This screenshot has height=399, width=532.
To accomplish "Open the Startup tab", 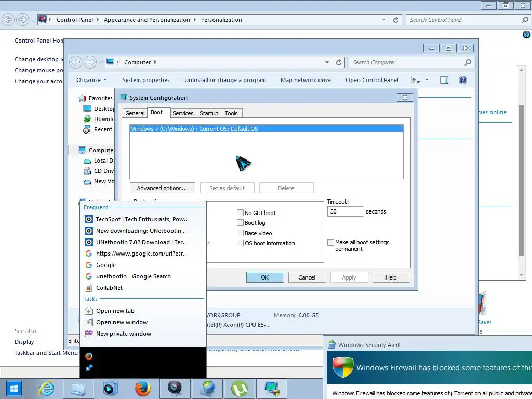I will point(209,113).
